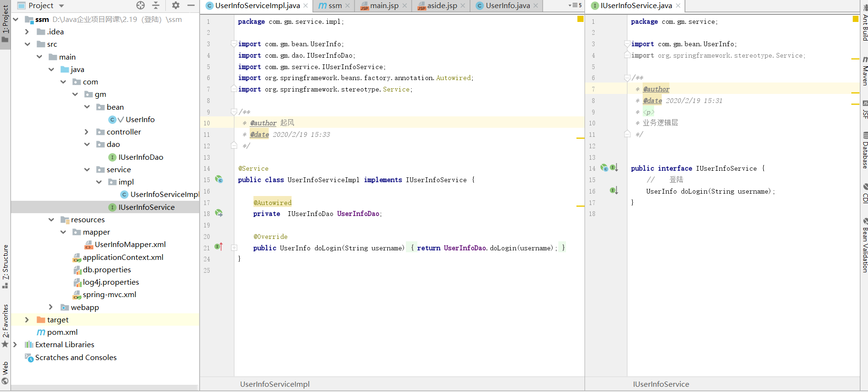Open Project panel settings gear
This screenshot has height=392, width=868.
[176, 5]
